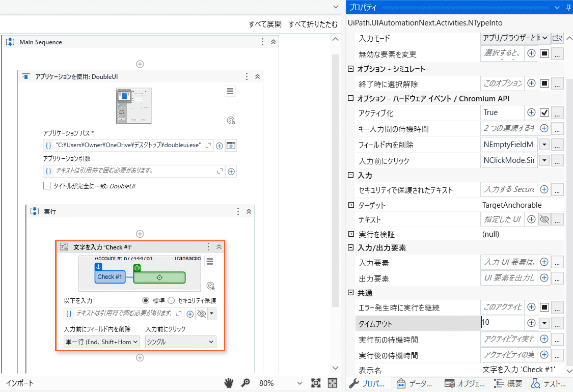Open expression editor icon in アプリケーション パス field
Viewport: 573px width, 392px height.
(207, 145)
